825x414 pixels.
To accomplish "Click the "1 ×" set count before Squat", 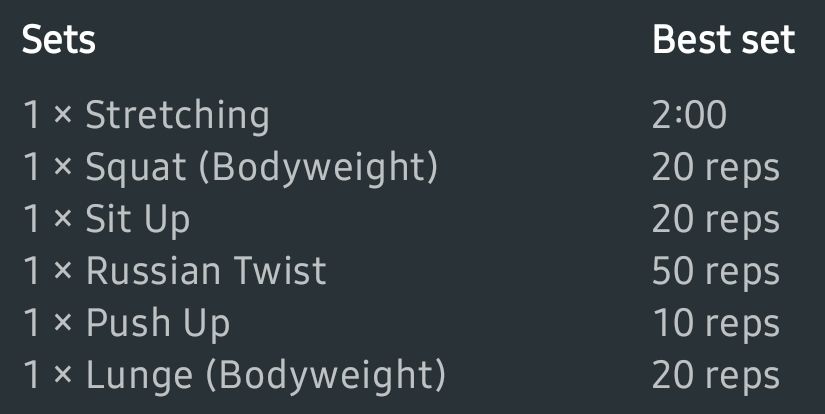I will click(x=47, y=168).
